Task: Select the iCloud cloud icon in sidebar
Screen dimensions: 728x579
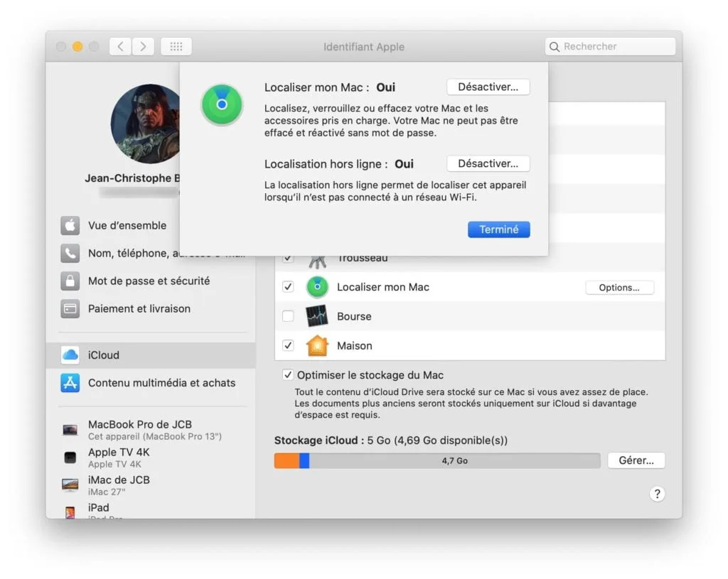Action: click(x=69, y=355)
